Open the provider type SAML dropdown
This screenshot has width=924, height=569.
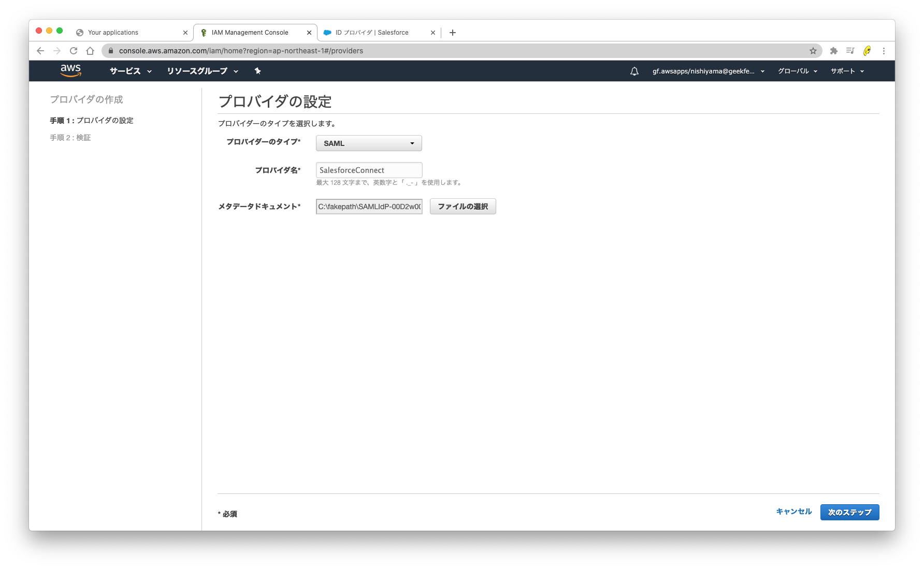(x=369, y=143)
